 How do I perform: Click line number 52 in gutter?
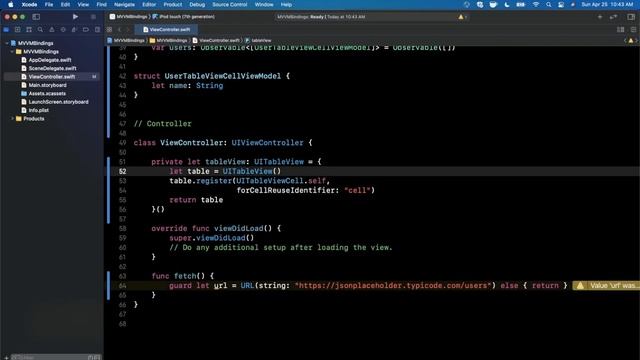pyautogui.click(x=122, y=171)
